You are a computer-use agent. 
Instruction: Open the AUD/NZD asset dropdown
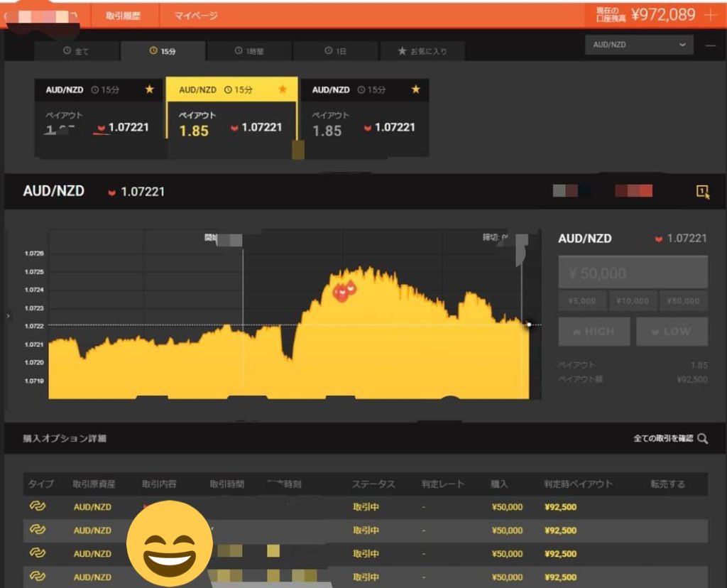639,45
